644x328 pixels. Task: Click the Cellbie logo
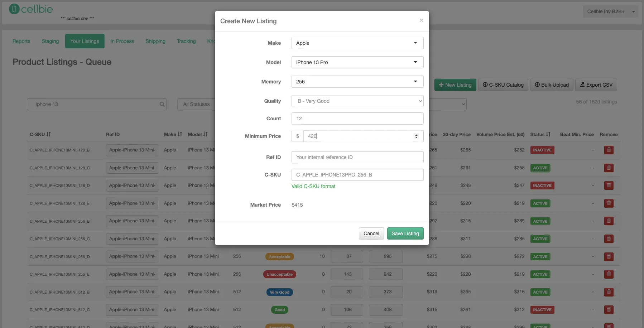tap(31, 9)
